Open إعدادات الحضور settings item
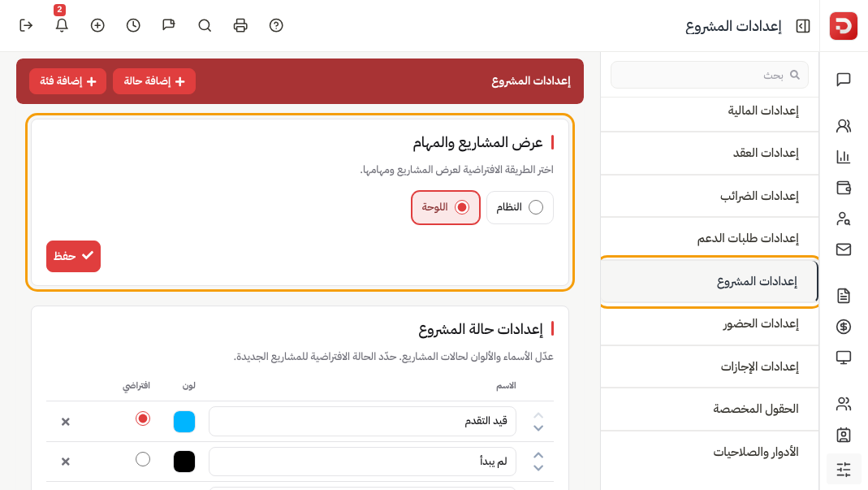 point(709,323)
